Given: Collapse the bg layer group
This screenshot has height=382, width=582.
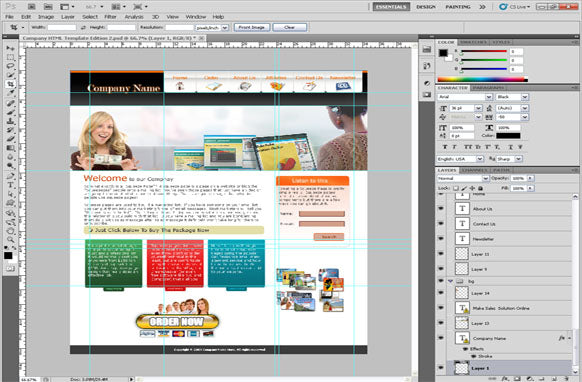Looking at the screenshot, I should pyautogui.click(x=450, y=281).
